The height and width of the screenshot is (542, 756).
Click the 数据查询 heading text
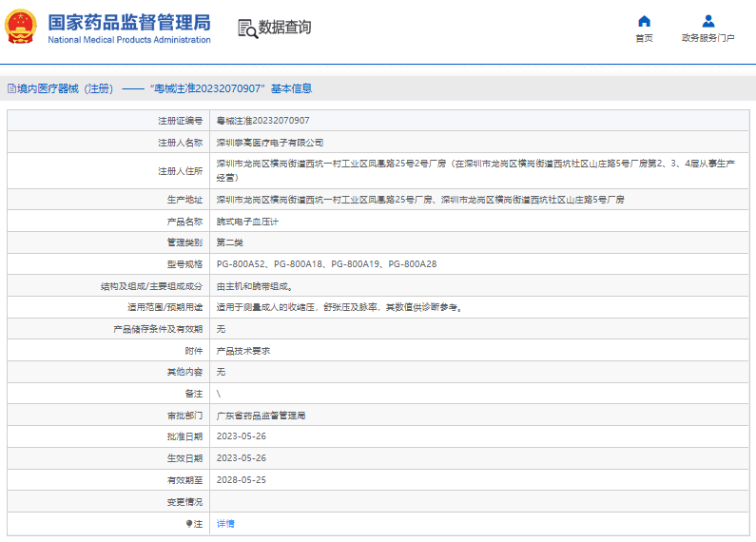pos(285,27)
